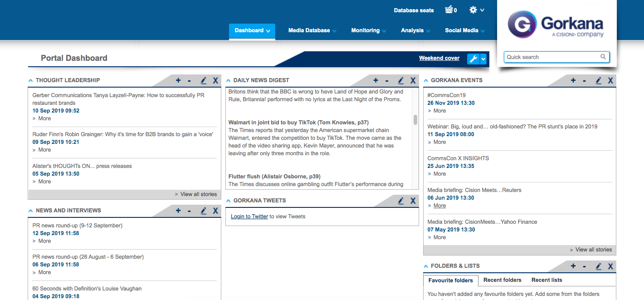644x300 pixels.
Task: Open the Media Database menu
Action: pyautogui.click(x=312, y=31)
